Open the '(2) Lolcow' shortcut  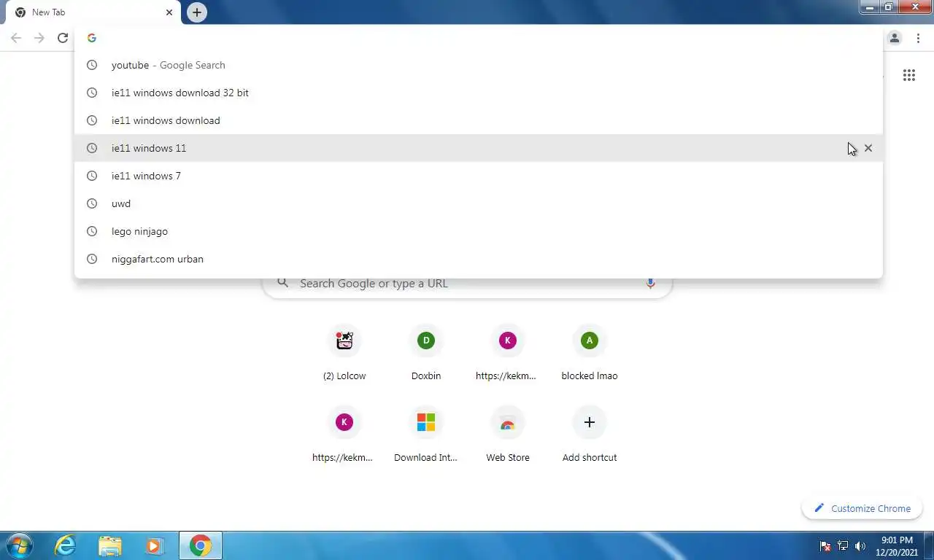point(344,354)
